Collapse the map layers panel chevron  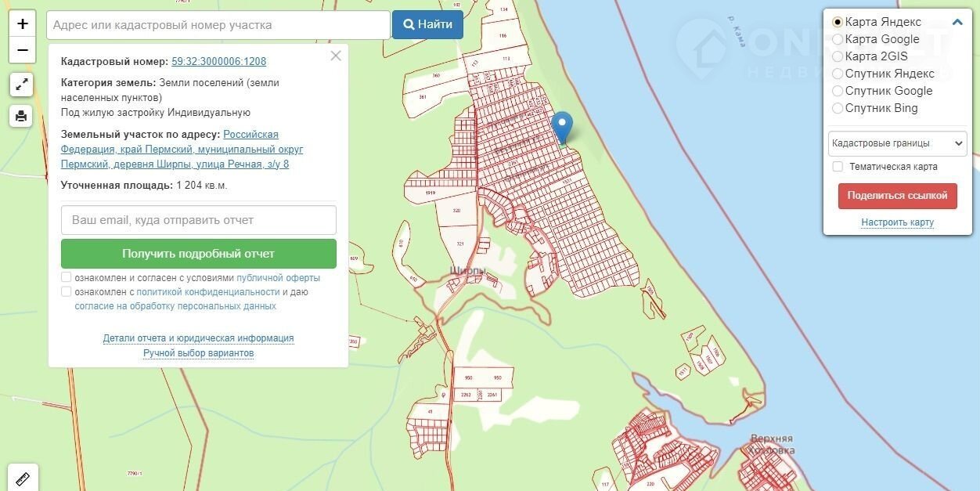tap(957, 22)
